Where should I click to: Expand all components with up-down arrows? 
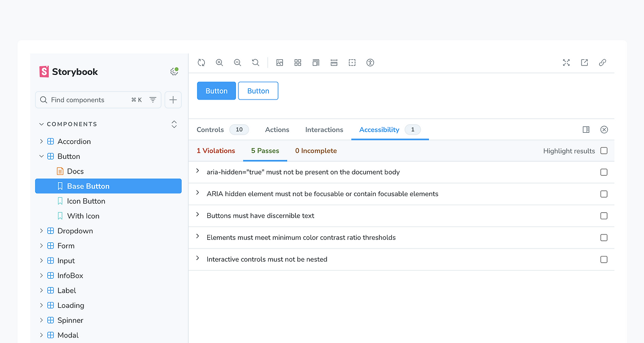[174, 124]
